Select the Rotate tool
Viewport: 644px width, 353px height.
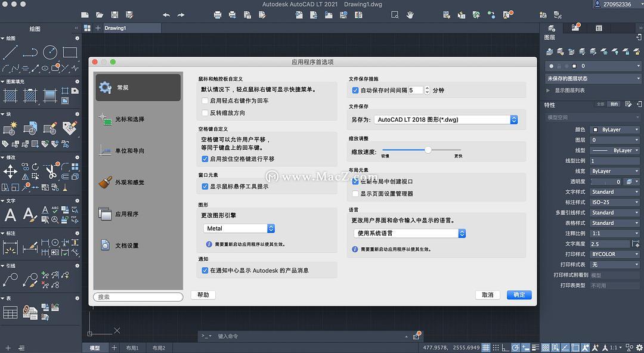35,167
